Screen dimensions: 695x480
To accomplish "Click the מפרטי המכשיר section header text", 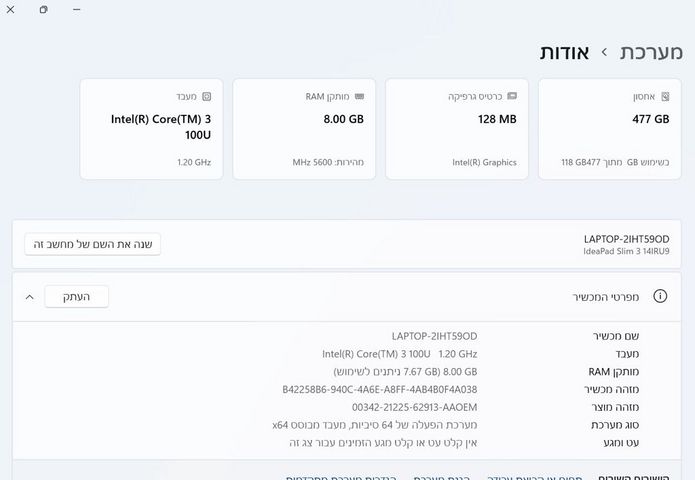I will click(x=605, y=297).
